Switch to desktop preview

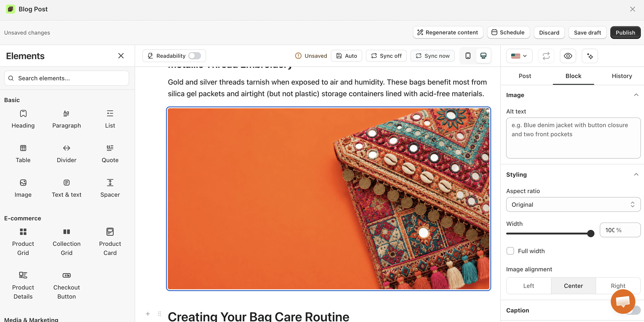pyautogui.click(x=483, y=56)
